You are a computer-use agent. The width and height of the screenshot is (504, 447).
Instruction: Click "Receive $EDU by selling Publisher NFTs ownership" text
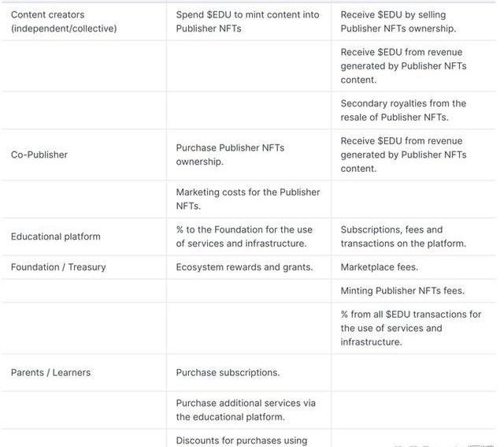tap(398, 21)
